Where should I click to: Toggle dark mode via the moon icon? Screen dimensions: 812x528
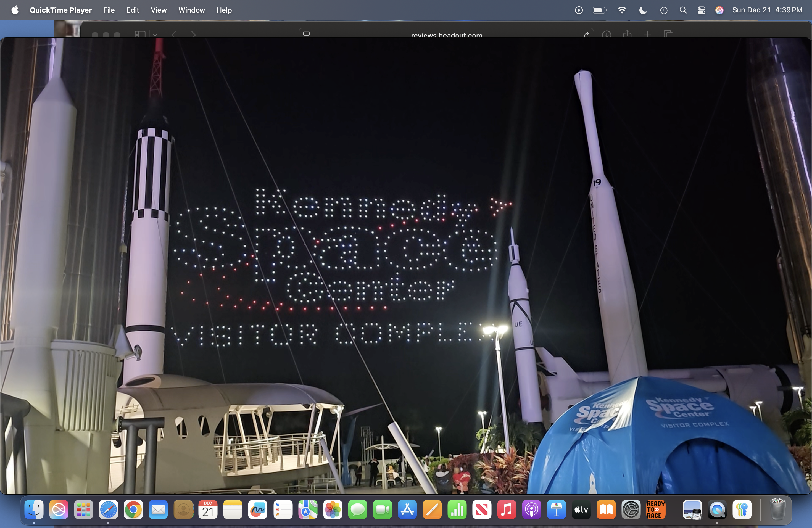click(x=643, y=10)
